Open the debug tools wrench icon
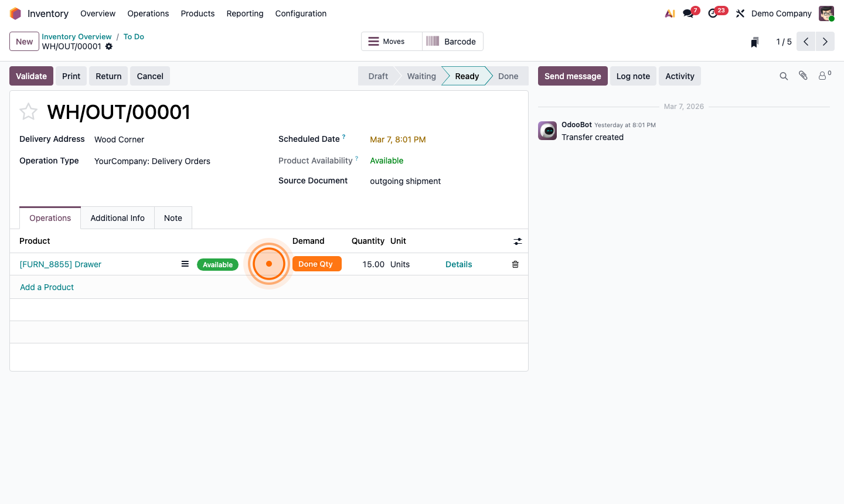 740,13
